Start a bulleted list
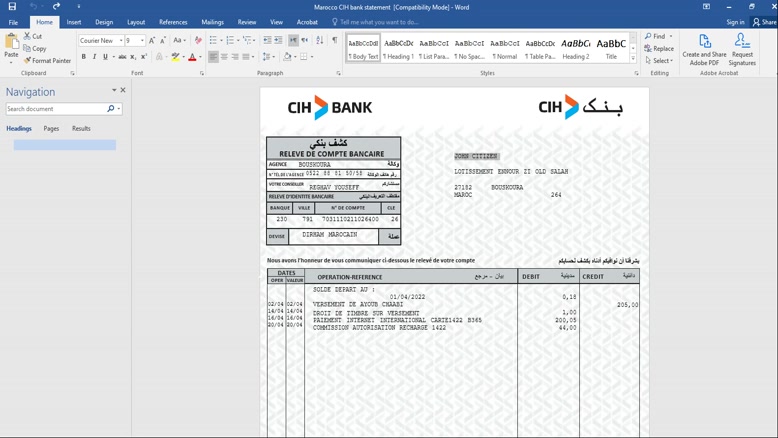The image size is (778, 438). (x=213, y=41)
